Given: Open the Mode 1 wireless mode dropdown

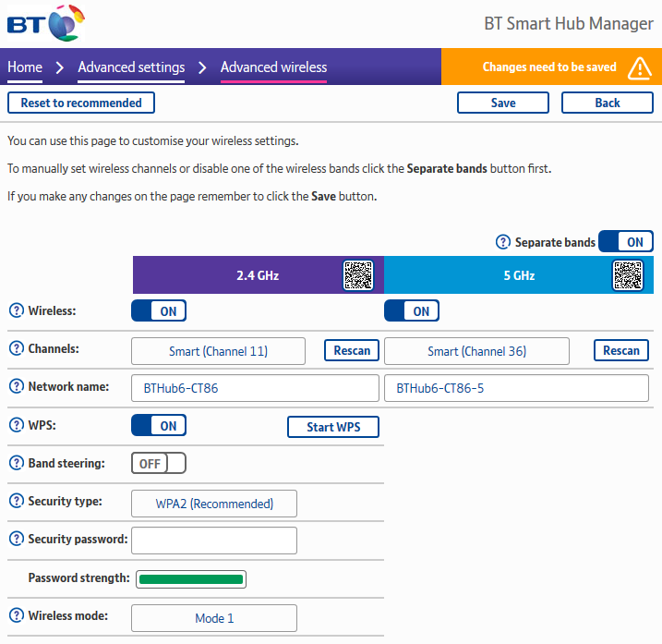Looking at the screenshot, I should [x=214, y=618].
